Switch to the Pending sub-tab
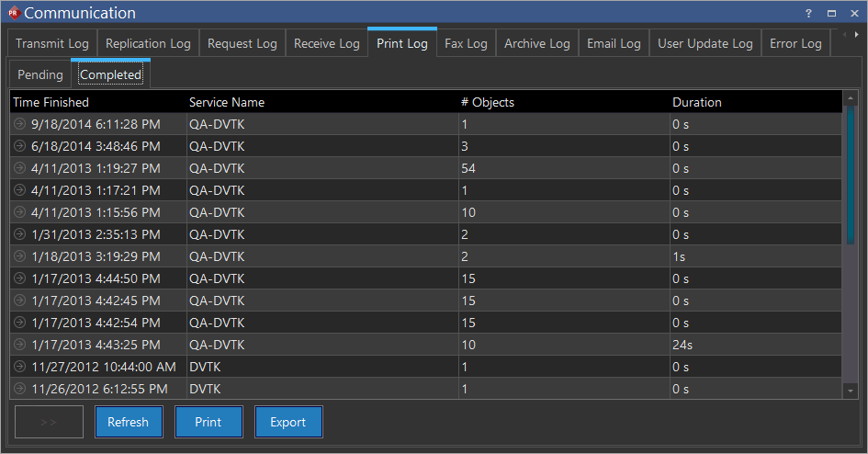Image resolution: width=868 pixels, height=454 pixels. tap(40, 74)
